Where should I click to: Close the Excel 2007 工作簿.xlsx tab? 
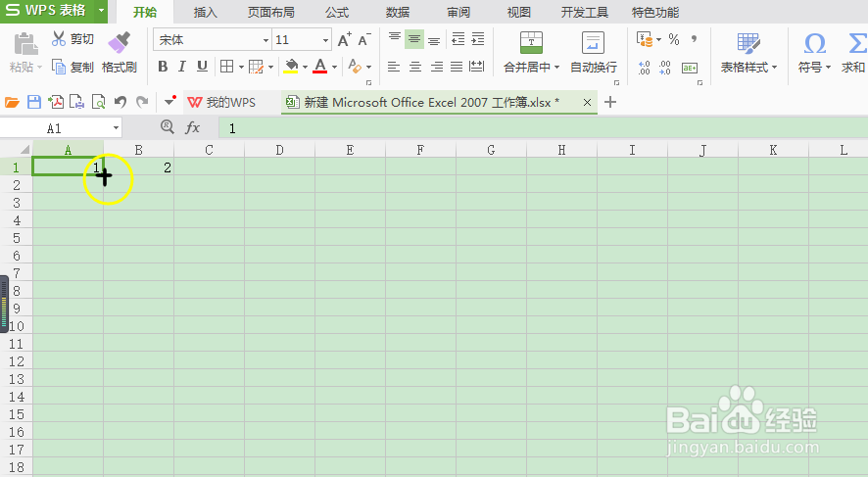point(588,103)
